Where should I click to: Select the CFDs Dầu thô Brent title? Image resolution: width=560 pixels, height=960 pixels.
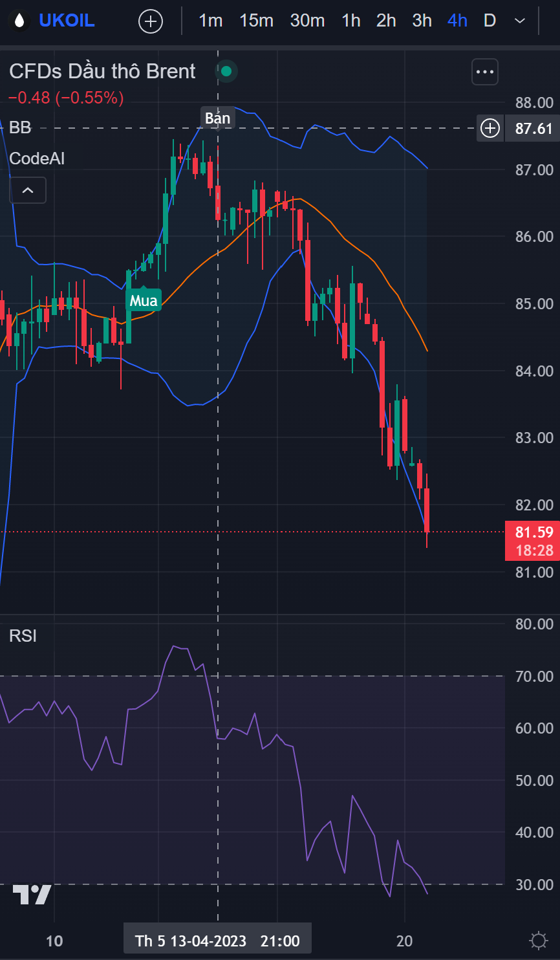pyautogui.click(x=102, y=71)
